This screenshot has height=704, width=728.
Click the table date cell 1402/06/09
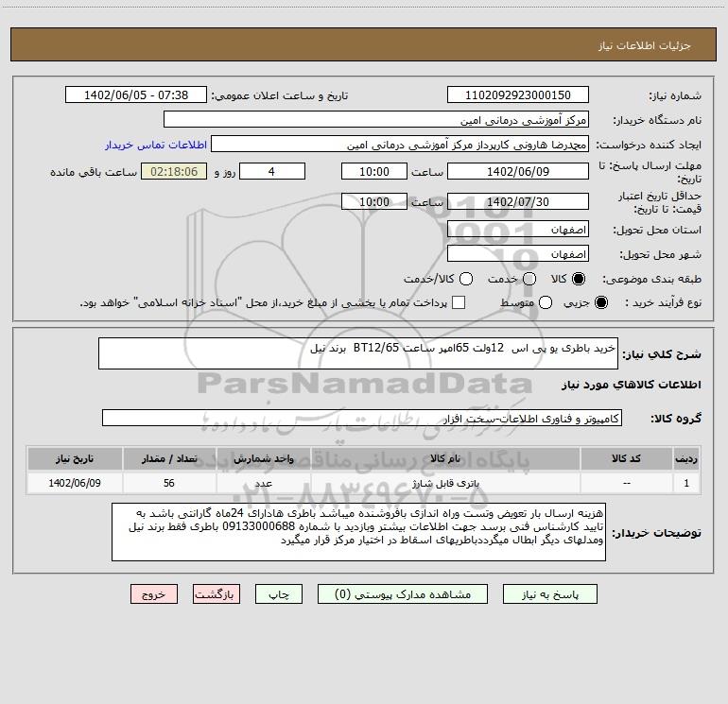tap(75, 483)
